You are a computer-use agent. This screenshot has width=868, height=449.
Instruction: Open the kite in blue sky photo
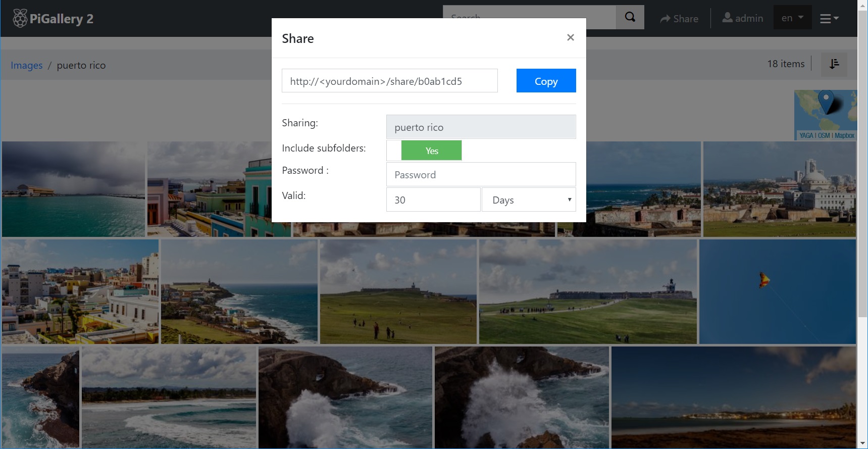click(777, 291)
